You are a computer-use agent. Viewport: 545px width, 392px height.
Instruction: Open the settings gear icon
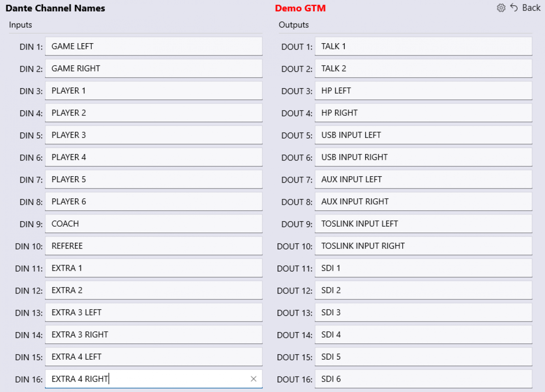[x=501, y=8]
